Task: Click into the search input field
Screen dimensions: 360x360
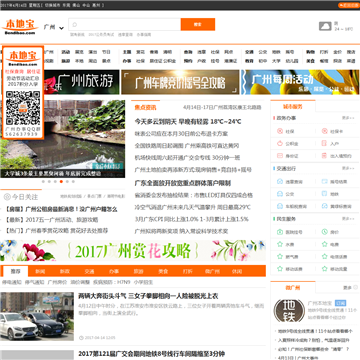Action: [x=125, y=24]
